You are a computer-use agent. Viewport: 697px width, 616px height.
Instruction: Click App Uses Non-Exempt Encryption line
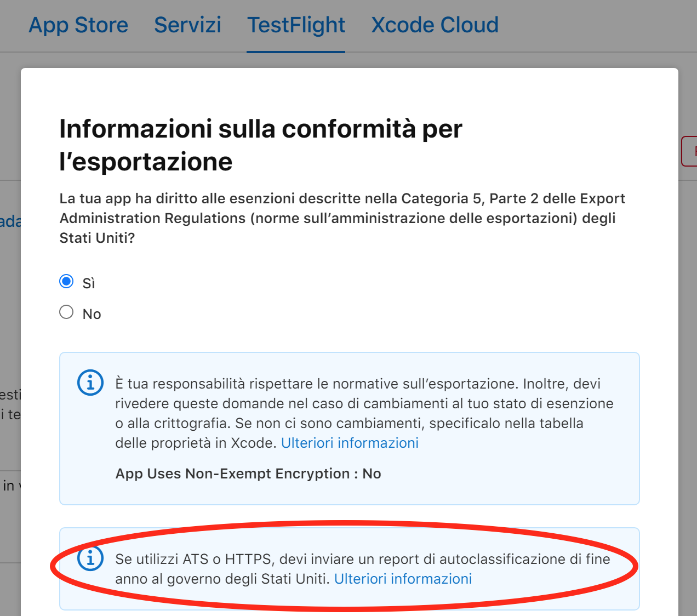pos(248,474)
